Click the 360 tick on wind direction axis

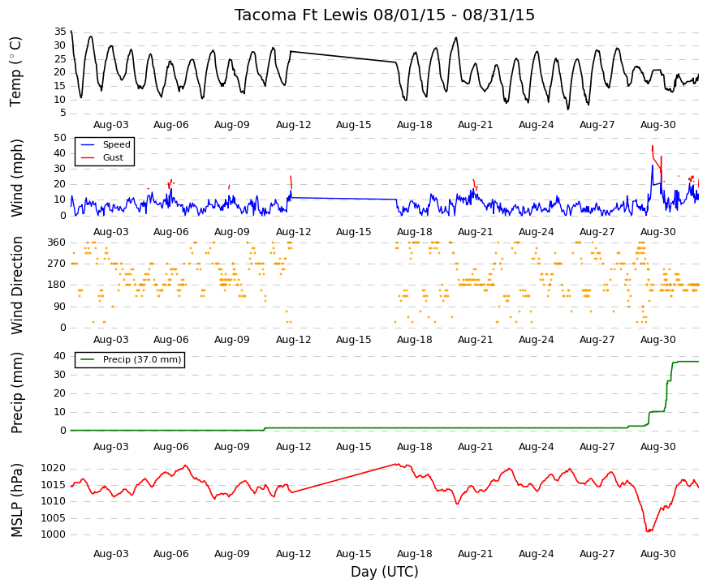point(56,242)
